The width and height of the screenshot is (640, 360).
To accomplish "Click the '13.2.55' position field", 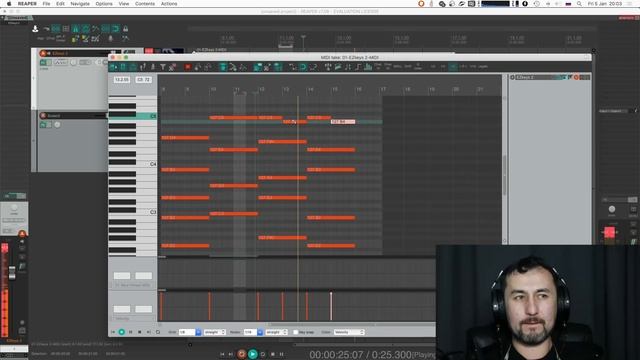I will (122, 80).
